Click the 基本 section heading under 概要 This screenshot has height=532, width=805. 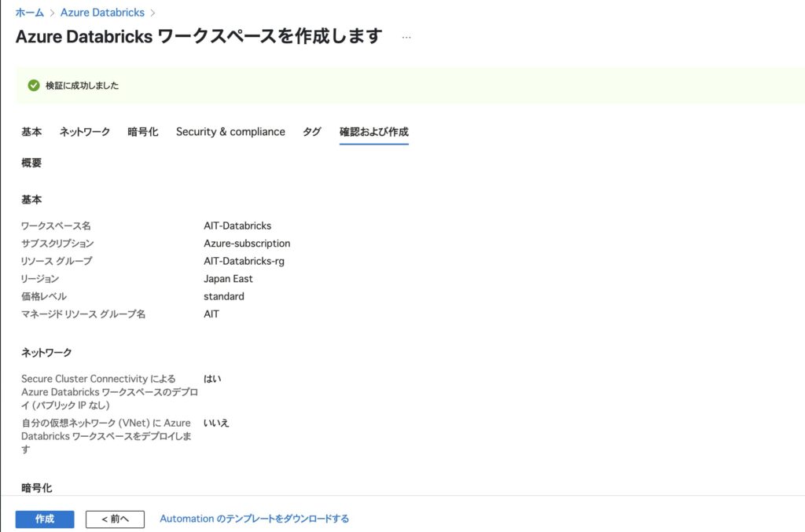[x=31, y=200]
